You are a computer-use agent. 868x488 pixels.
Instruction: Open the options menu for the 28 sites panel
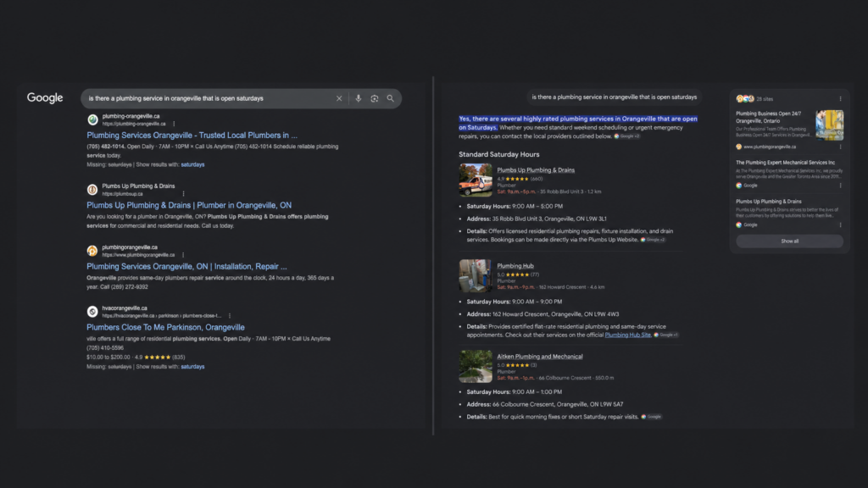click(x=840, y=99)
